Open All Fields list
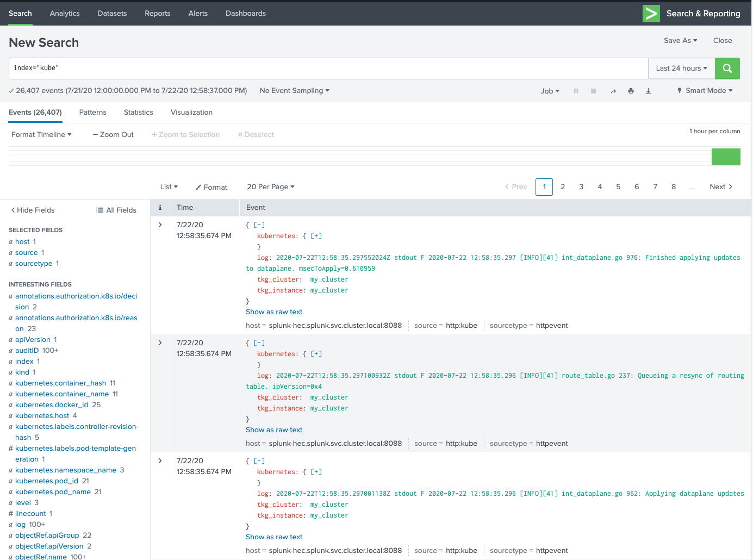 (x=116, y=210)
